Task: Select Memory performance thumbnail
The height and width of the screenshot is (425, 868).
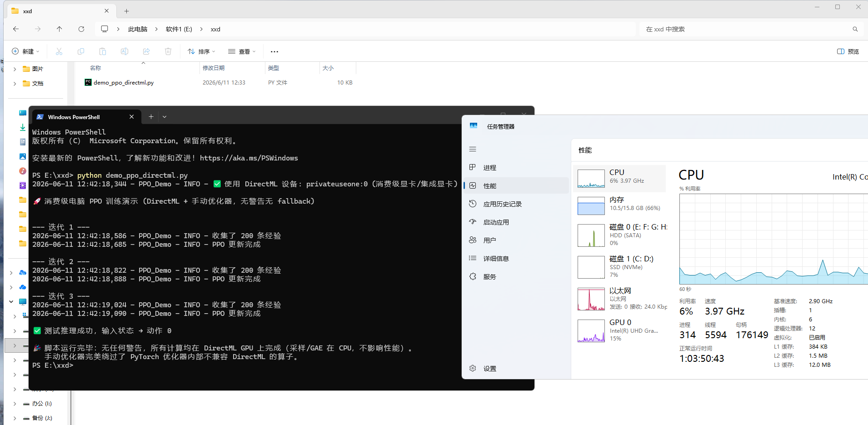Action: (620, 205)
